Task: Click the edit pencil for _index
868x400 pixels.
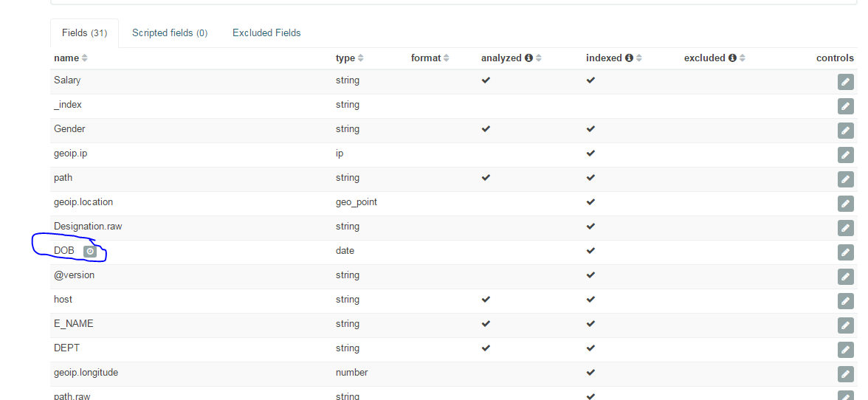Action: 846,106
